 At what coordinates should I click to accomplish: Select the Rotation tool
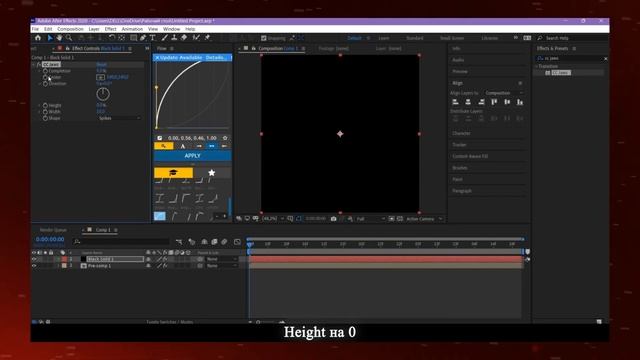point(112,38)
